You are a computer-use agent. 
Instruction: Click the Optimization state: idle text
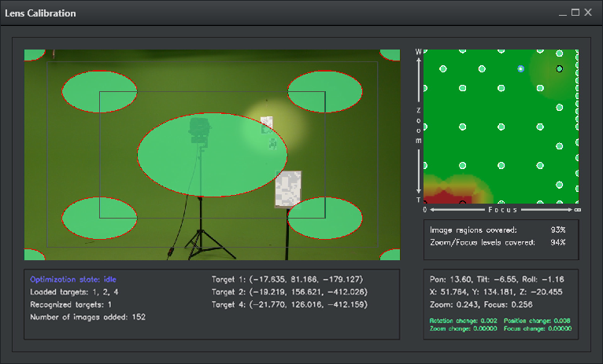73,279
